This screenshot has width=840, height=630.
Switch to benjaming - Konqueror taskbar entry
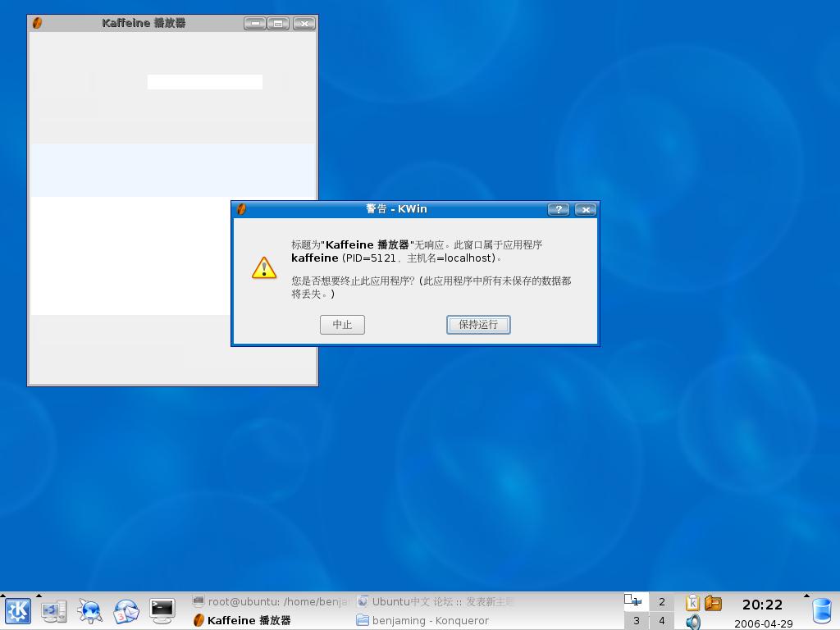(435, 620)
